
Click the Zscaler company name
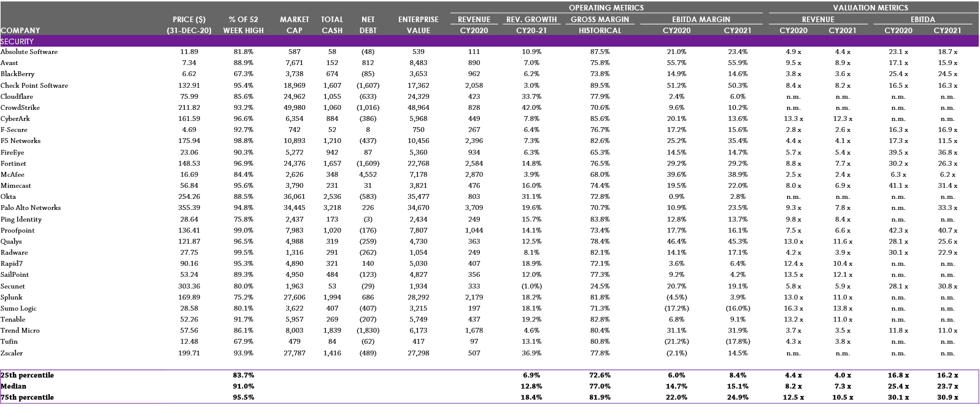tap(12, 353)
